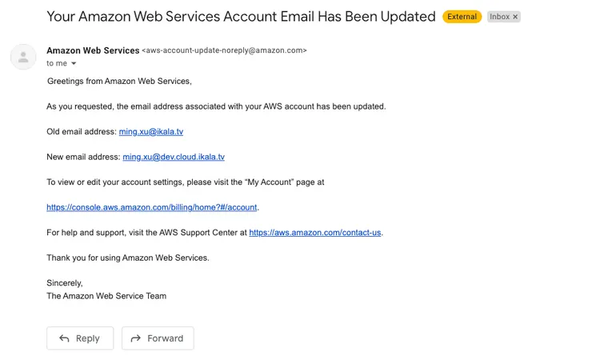592x364 pixels.
Task: Click the curved reply arrow icon
Action: pos(65,338)
